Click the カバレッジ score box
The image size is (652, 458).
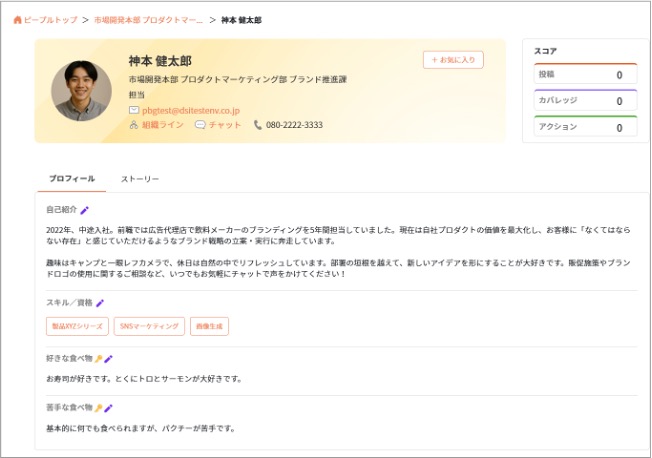click(585, 100)
